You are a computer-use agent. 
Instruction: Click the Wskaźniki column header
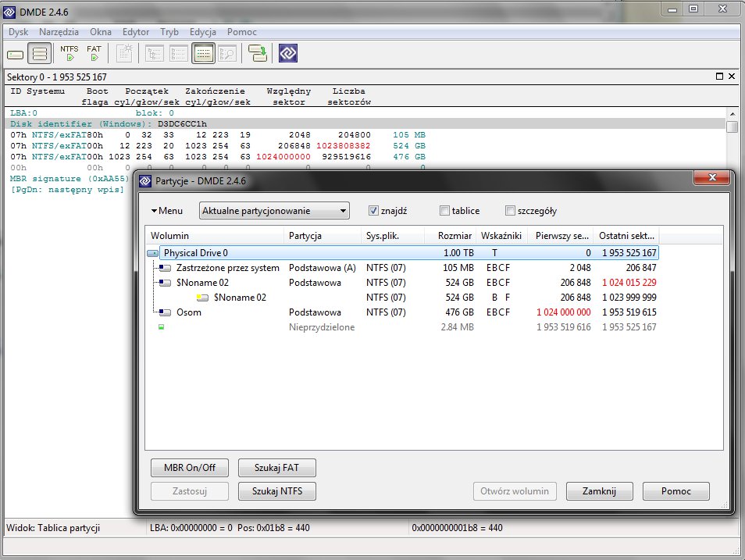(x=501, y=235)
